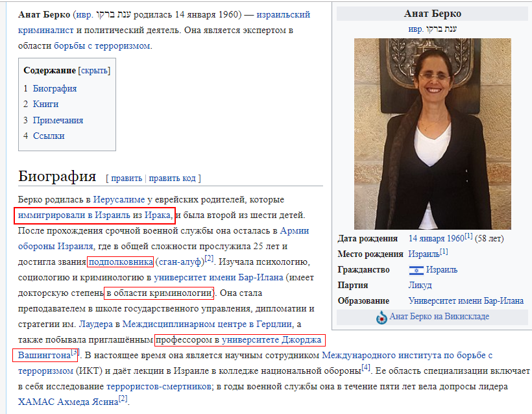Open the 'Иерусалиме' link
This screenshot has width=532, height=414.
click(x=119, y=199)
